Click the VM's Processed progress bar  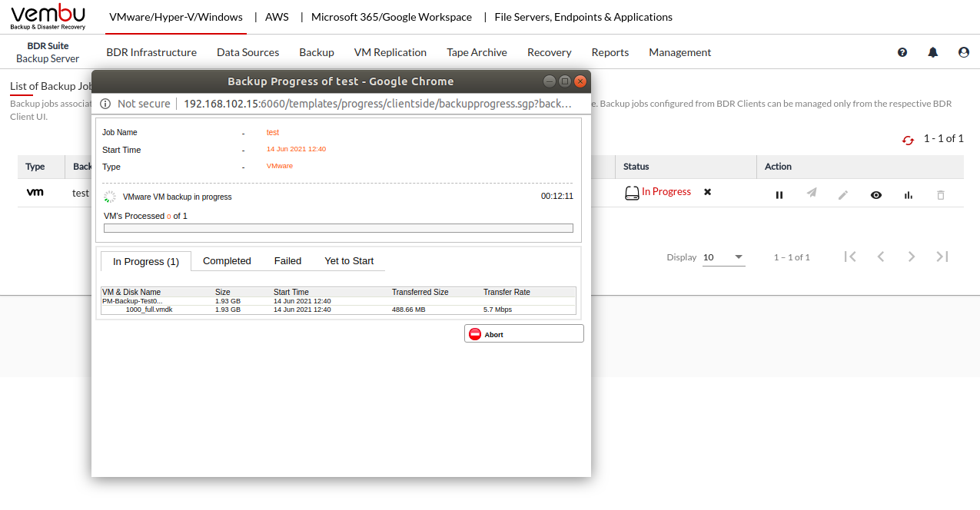click(338, 228)
